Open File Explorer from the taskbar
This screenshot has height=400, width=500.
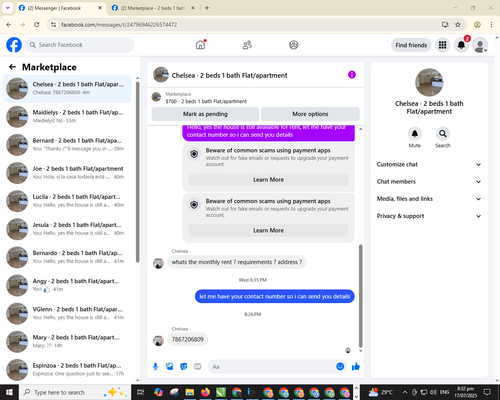pyautogui.click(x=190, y=392)
